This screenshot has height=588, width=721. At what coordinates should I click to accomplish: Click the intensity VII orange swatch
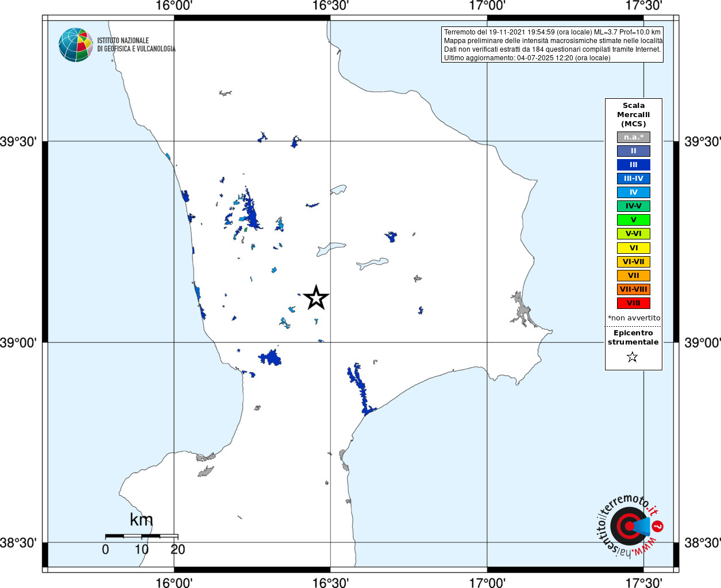pos(634,276)
